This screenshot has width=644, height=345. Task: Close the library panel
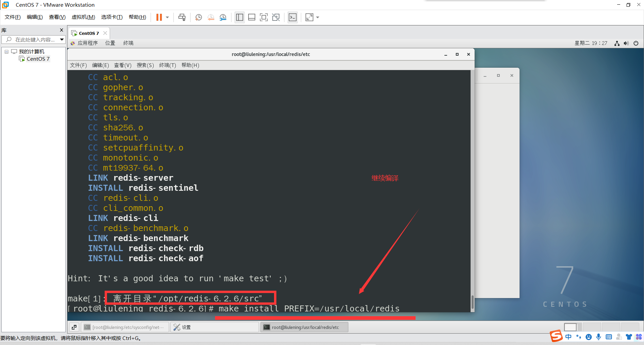coord(61,30)
